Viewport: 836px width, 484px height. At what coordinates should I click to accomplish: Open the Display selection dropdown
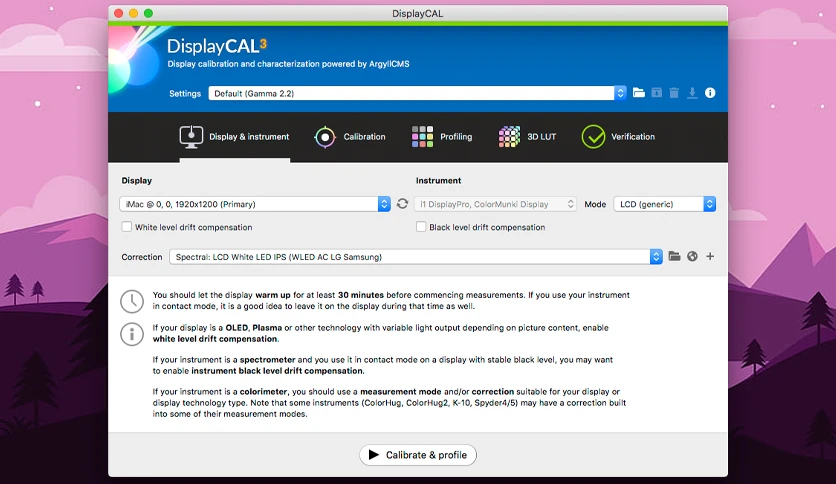(255, 204)
